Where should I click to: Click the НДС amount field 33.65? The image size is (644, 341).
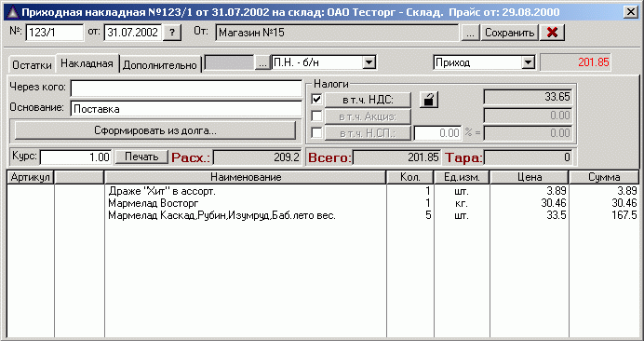click(x=529, y=98)
